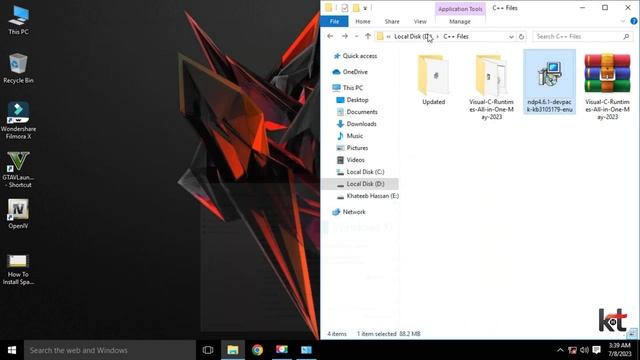Expand the ribbon chevron
640x360 pixels.
(623, 21)
